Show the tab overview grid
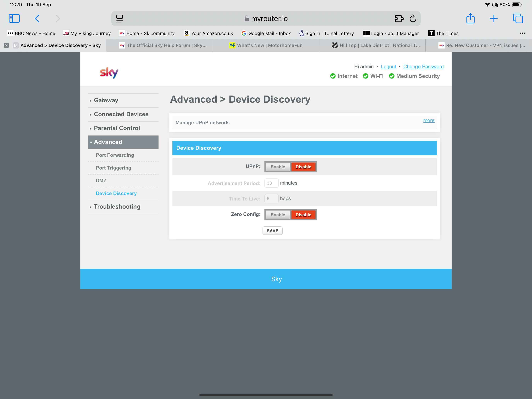532x399 pixels. pyautogui.click(x=518, y=18)
